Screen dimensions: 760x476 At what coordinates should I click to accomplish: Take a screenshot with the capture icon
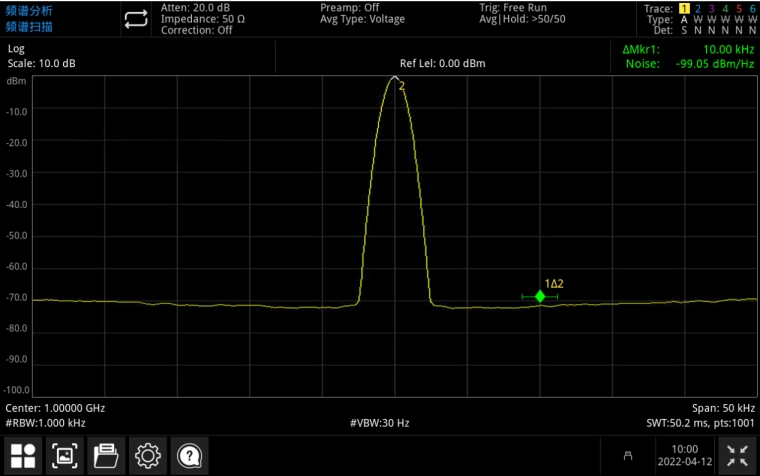65,456
